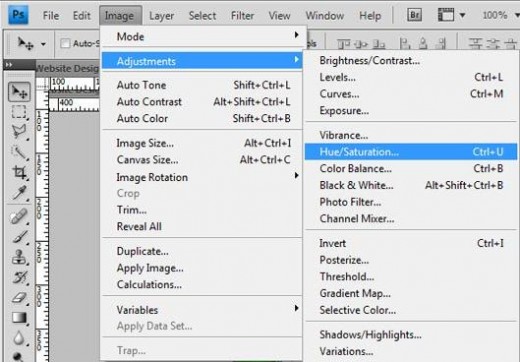Click the screen mode icon
Viewport: 520px width, 362px height.
coord(446,15)
